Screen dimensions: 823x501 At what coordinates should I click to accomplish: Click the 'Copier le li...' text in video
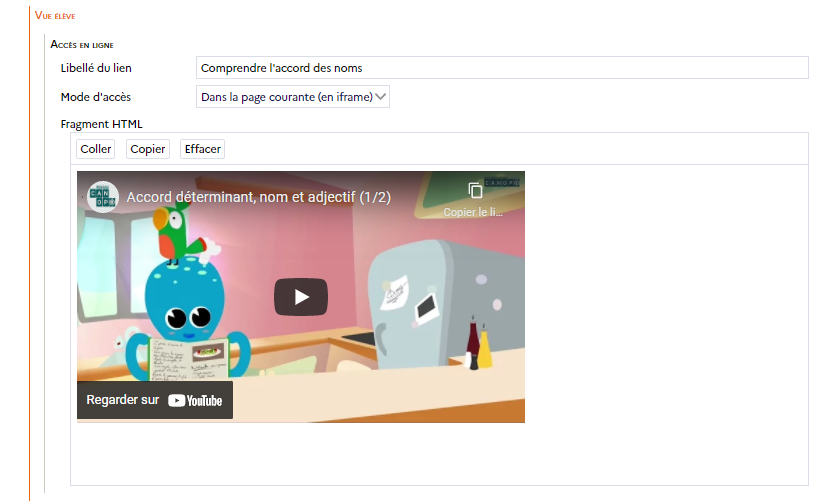click(x=474, y=213)
